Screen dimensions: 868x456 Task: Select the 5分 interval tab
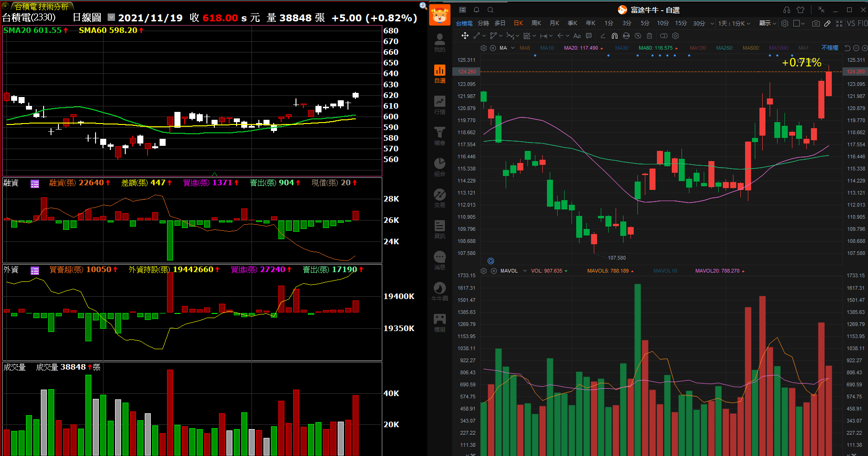tap(645, 23)
